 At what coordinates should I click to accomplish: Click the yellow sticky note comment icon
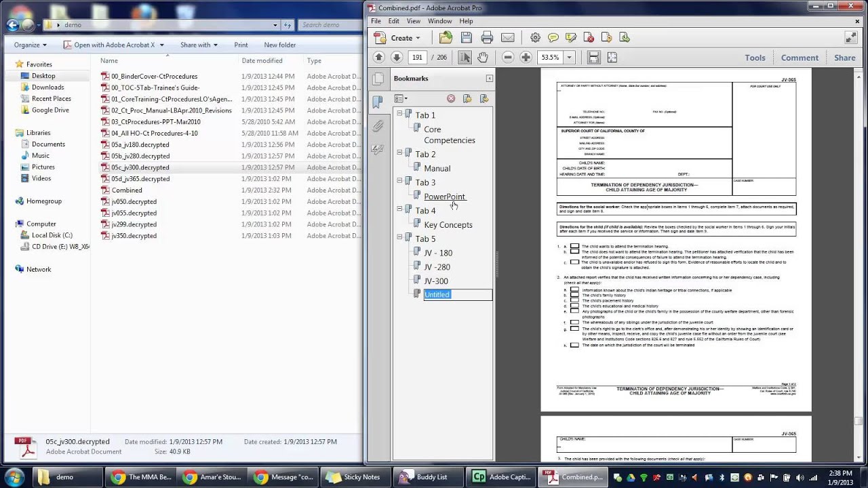[553, 38]
